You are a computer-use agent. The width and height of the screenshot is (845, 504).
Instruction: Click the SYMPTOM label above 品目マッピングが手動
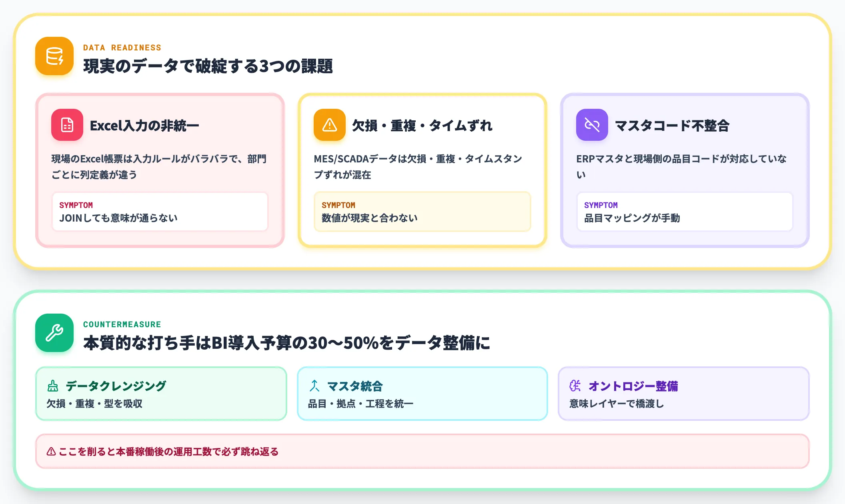click(x=601, y=205)
